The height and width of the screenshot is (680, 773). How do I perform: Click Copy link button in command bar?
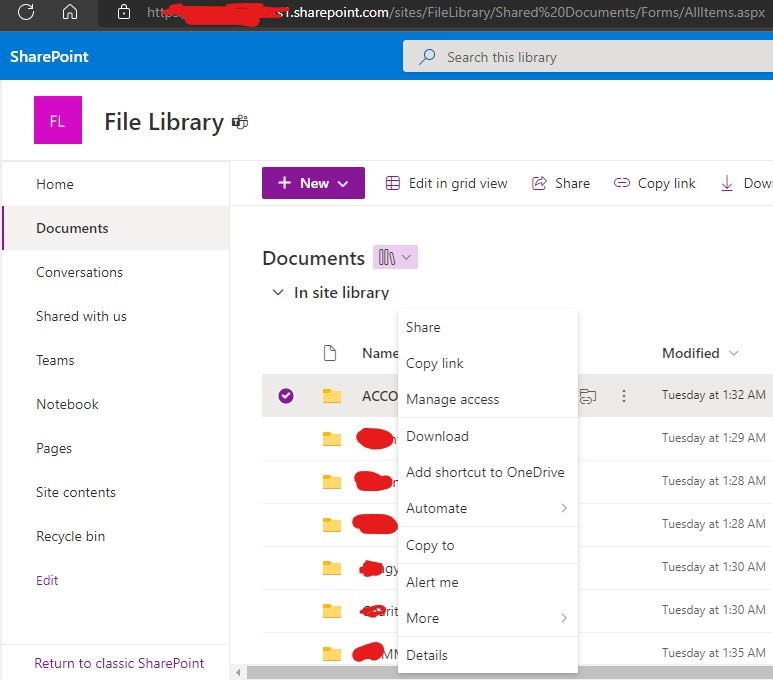[654, 183]
